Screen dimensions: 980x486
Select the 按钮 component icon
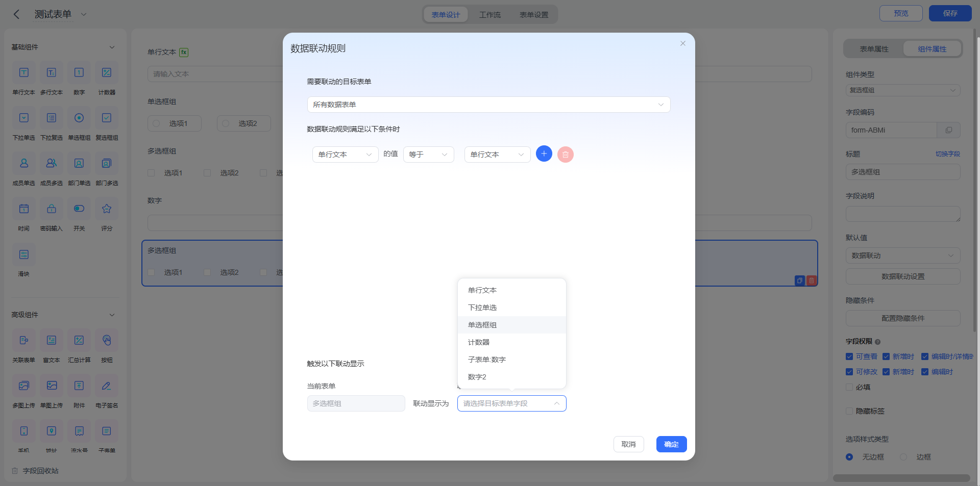[x=107, y=340]
